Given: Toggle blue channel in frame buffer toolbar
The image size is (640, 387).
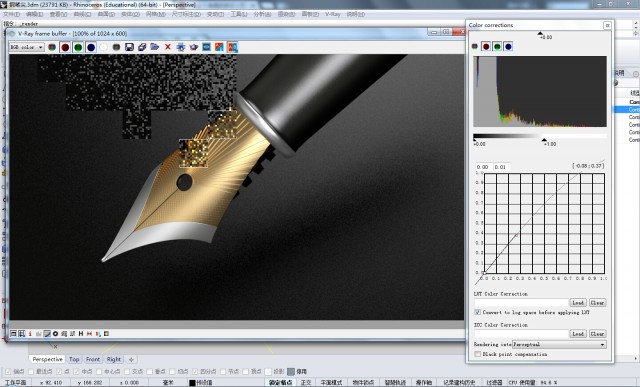Looking at the screenshot, I should (x=91, y=47).
